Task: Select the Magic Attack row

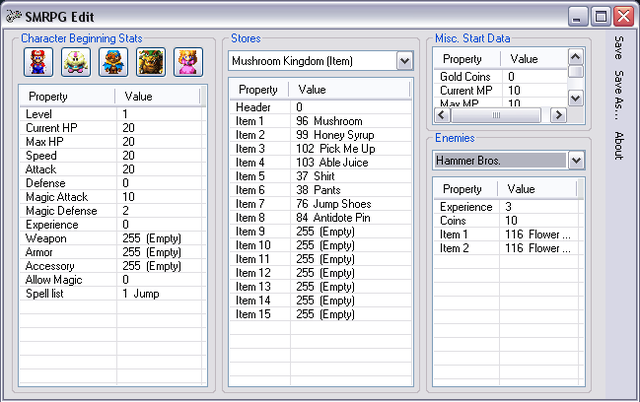Action: point(111,197)
